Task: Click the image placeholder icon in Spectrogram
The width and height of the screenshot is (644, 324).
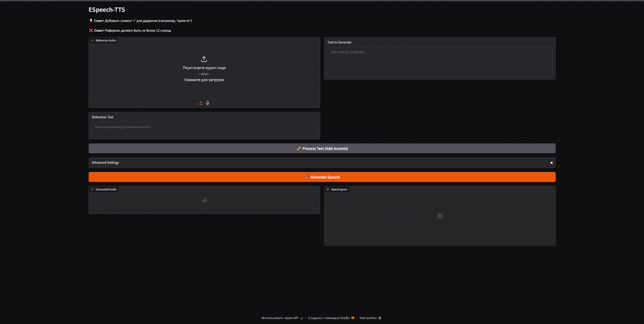Action: point(440,216)
